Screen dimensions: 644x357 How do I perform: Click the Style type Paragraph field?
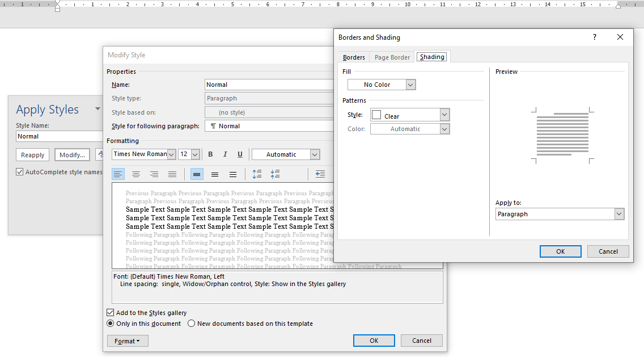(x=269, y=98)
